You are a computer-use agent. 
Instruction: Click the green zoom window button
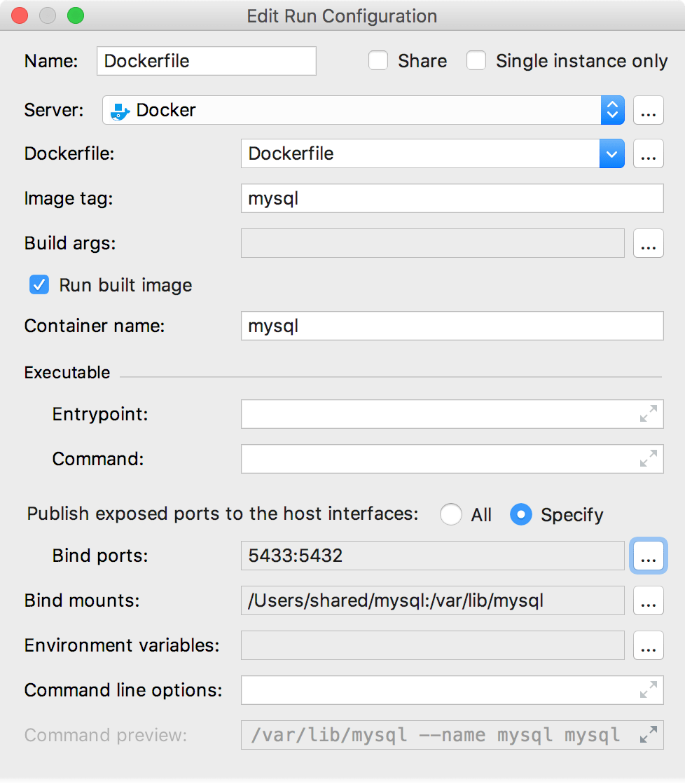point(76,15)
